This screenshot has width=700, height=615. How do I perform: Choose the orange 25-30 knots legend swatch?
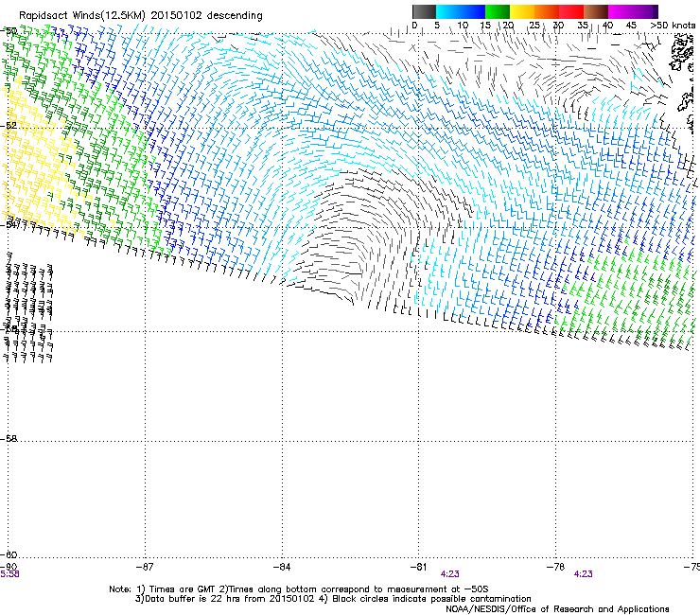[547, 11]
